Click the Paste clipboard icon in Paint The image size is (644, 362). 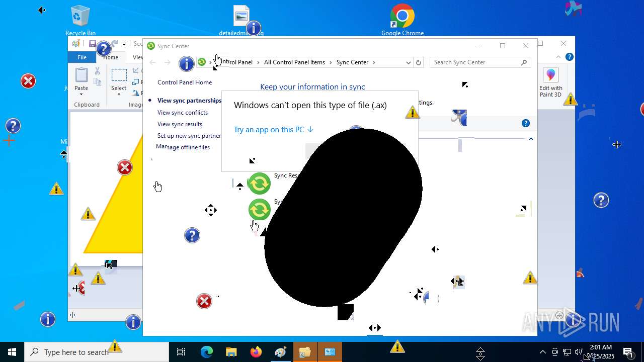[x=81, y=75]
